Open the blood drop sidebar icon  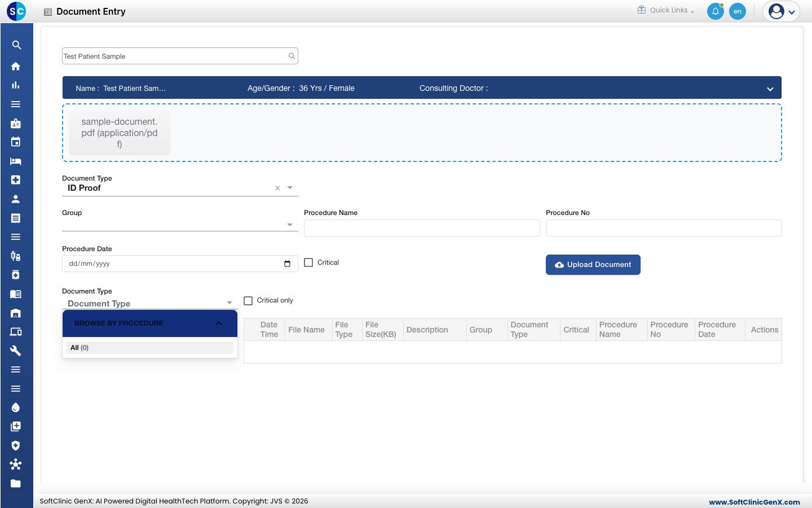[x=16, y=408]
